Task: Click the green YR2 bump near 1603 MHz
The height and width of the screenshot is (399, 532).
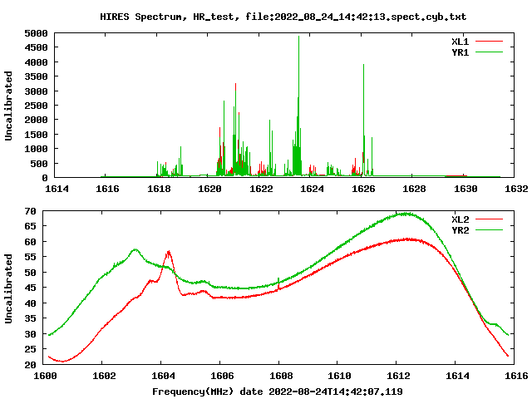Action: point(135,250)
